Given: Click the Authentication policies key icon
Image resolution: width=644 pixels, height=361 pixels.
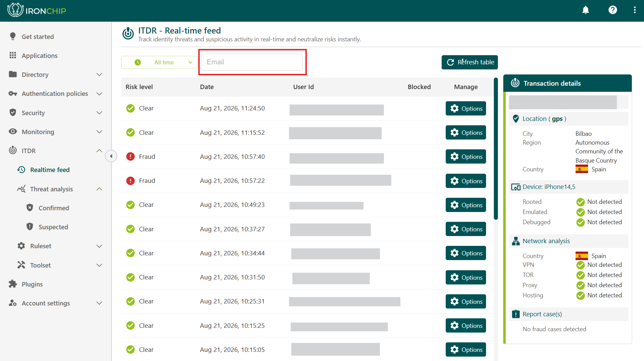Looking at the screenshot, I should click(x=13, y=93).
